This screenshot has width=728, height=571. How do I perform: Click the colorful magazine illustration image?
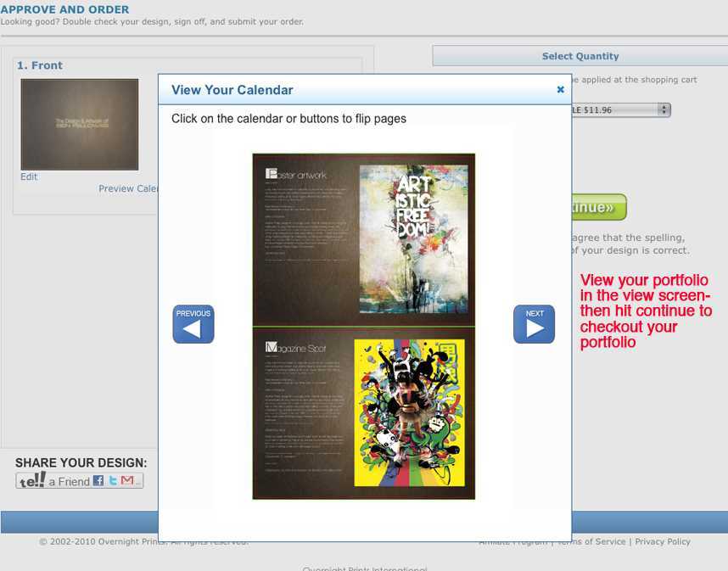[x=409, y=413]
